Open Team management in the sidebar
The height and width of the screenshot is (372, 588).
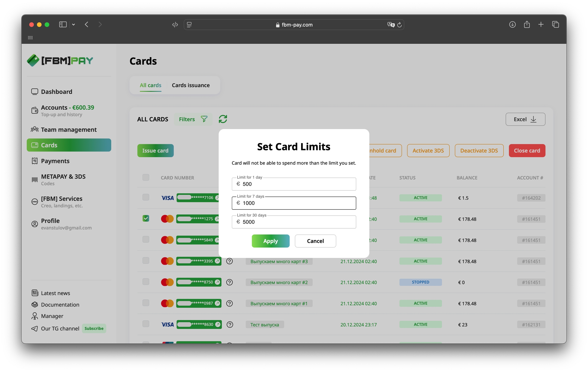69,130
